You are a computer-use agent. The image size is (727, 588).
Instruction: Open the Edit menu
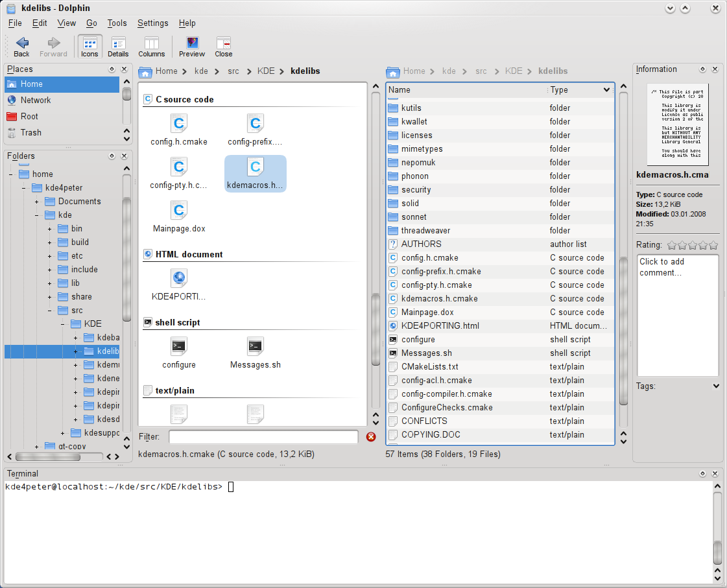(40, 23)
